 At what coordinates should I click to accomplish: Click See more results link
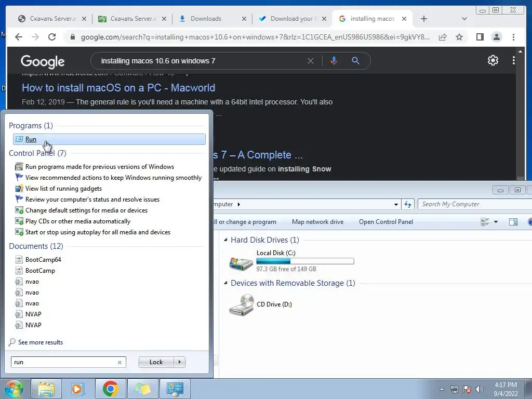(41, 342)
